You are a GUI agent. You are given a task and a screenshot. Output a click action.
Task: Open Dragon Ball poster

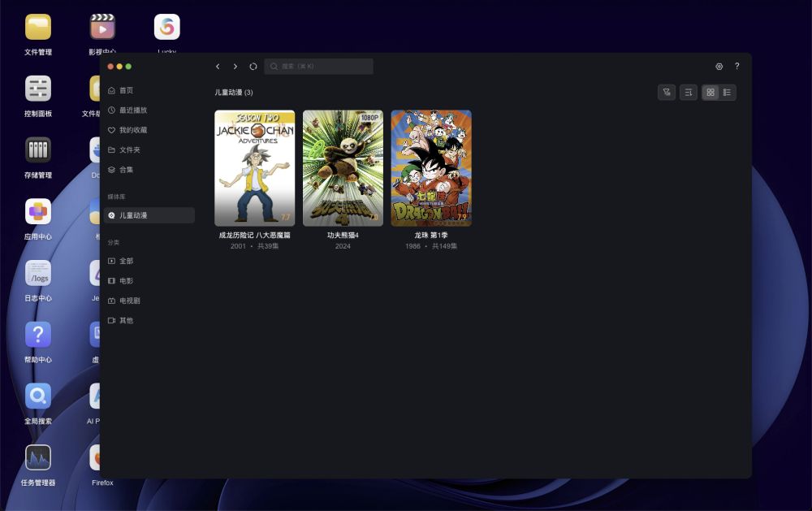click(431, 168)
